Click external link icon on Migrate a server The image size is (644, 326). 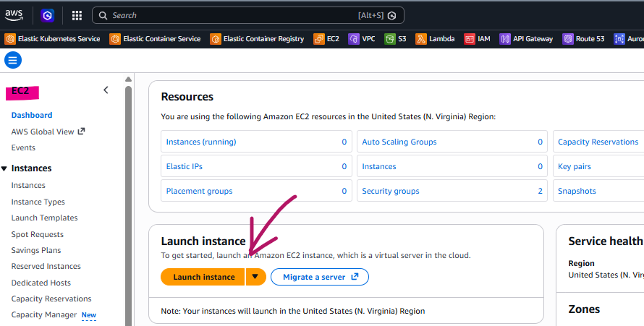(x=355, y=277)
